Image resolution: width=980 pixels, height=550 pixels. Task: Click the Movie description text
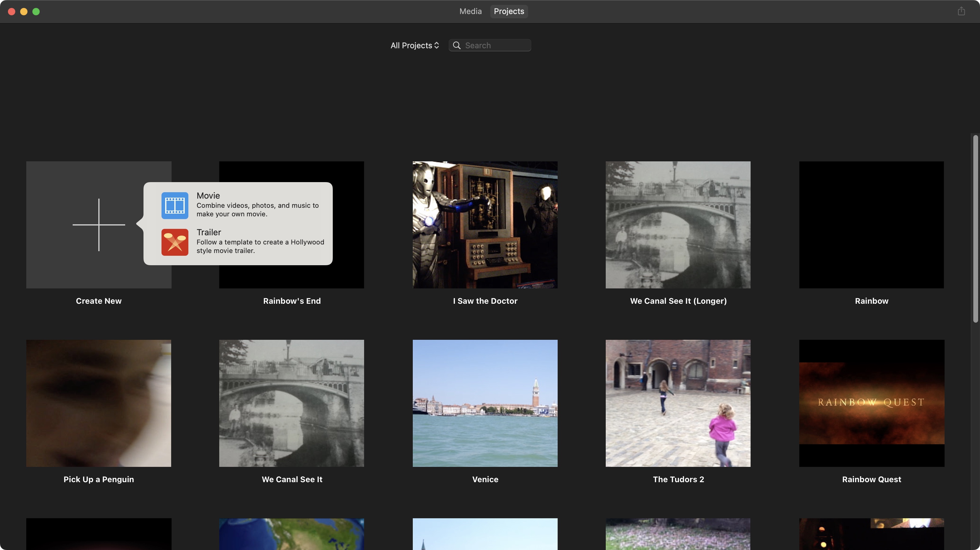tap(258, 210)
